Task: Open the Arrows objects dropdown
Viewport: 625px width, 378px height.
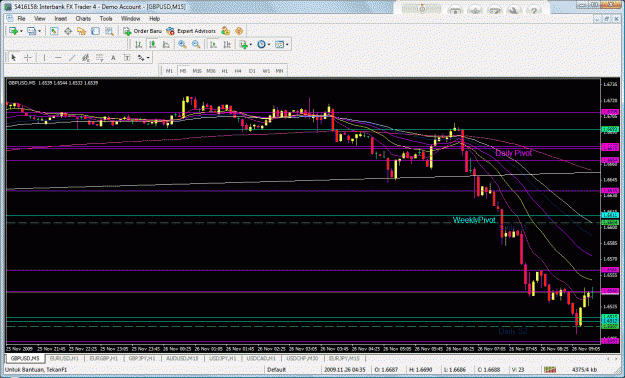Action: tap(143, 58)
